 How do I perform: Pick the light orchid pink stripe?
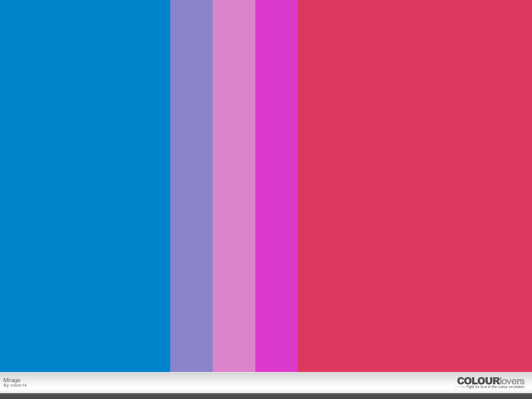(x=234, y=186)
